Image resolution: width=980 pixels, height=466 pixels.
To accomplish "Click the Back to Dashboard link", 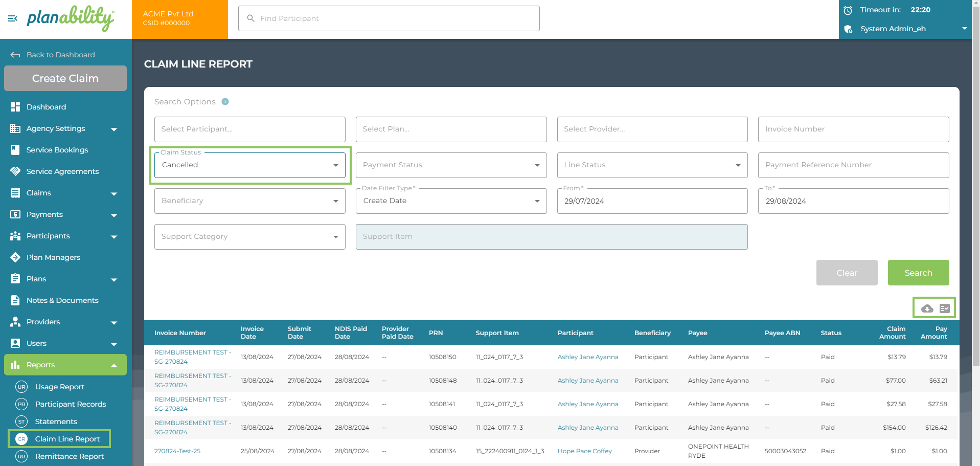I will click(60, 55).
